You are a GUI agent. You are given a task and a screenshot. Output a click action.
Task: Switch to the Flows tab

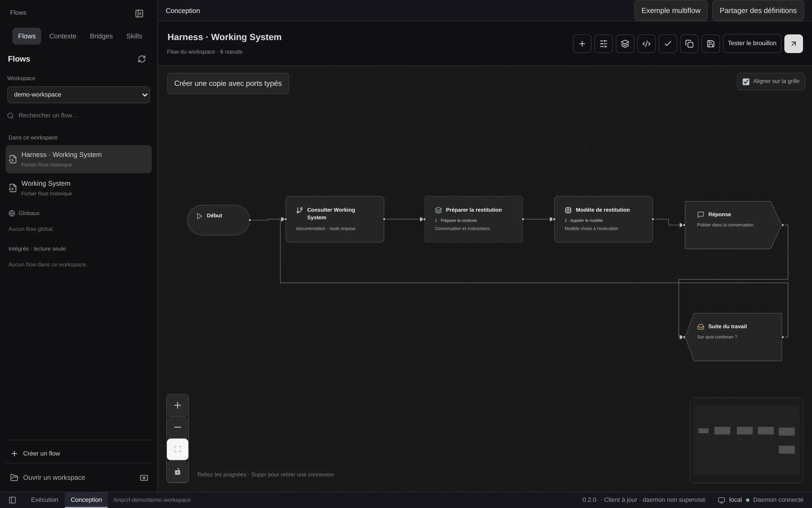tap(27, 36)
